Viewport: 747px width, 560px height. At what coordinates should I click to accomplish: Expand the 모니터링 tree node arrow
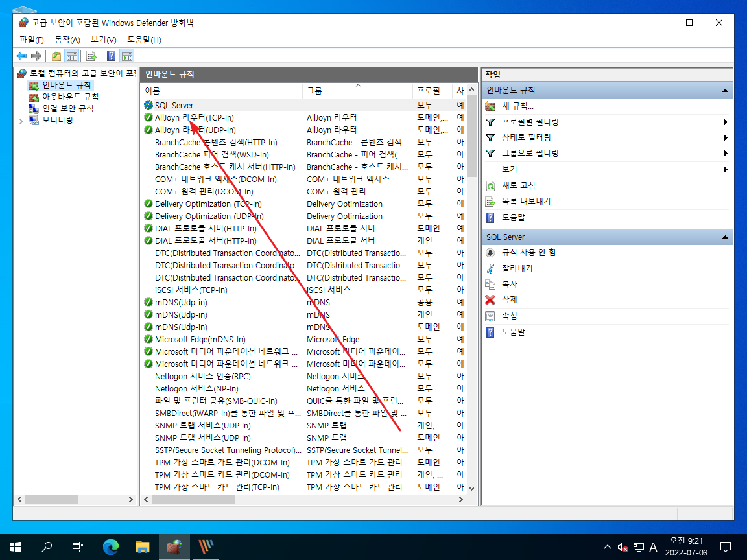coord(21,121)
